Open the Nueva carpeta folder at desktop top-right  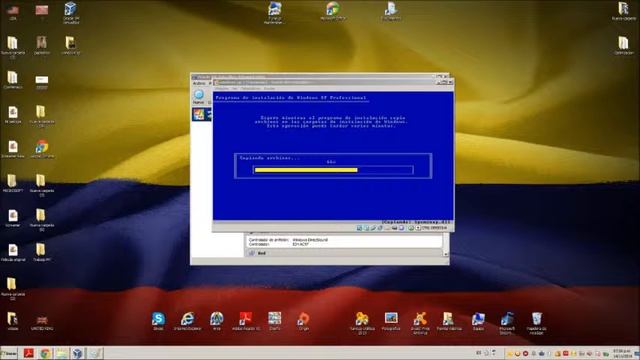tap(623, 11)
